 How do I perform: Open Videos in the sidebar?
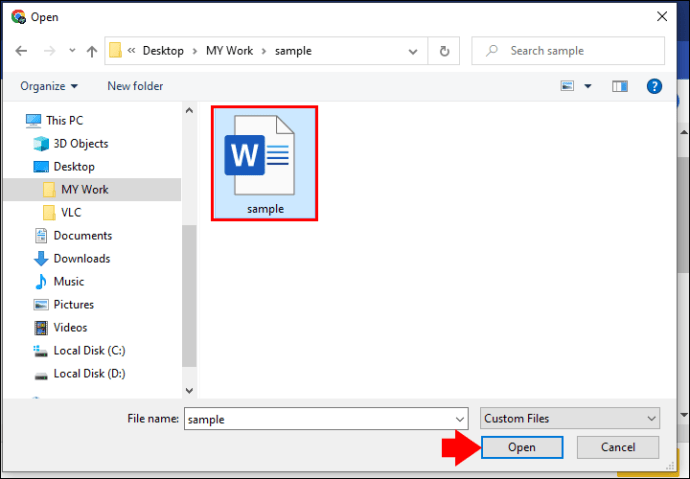[x=70, y=328]
